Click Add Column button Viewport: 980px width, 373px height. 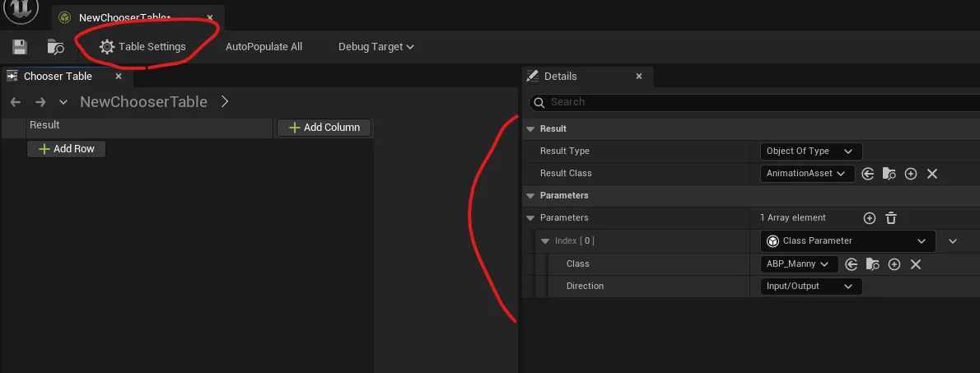pos(324,128)
